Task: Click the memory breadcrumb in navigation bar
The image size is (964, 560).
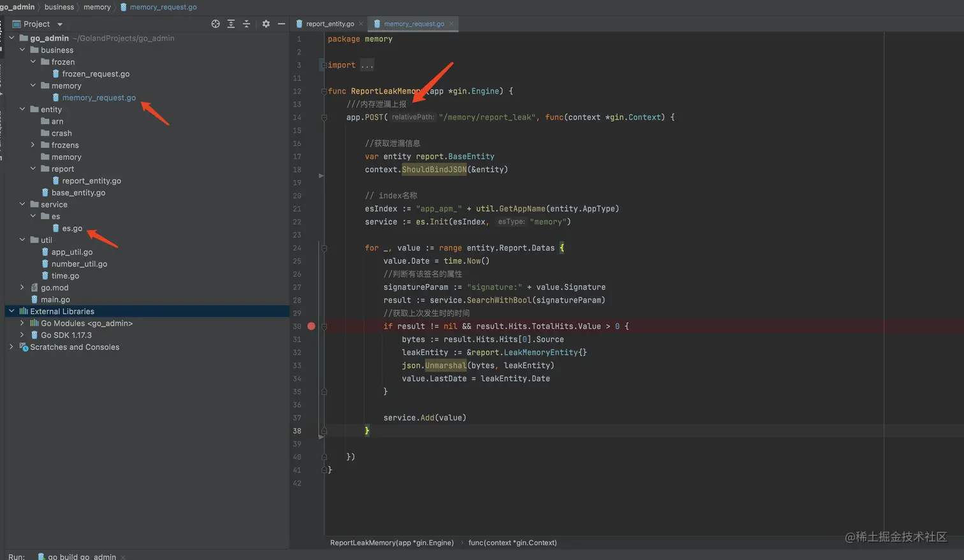Action: coord(97,7)
